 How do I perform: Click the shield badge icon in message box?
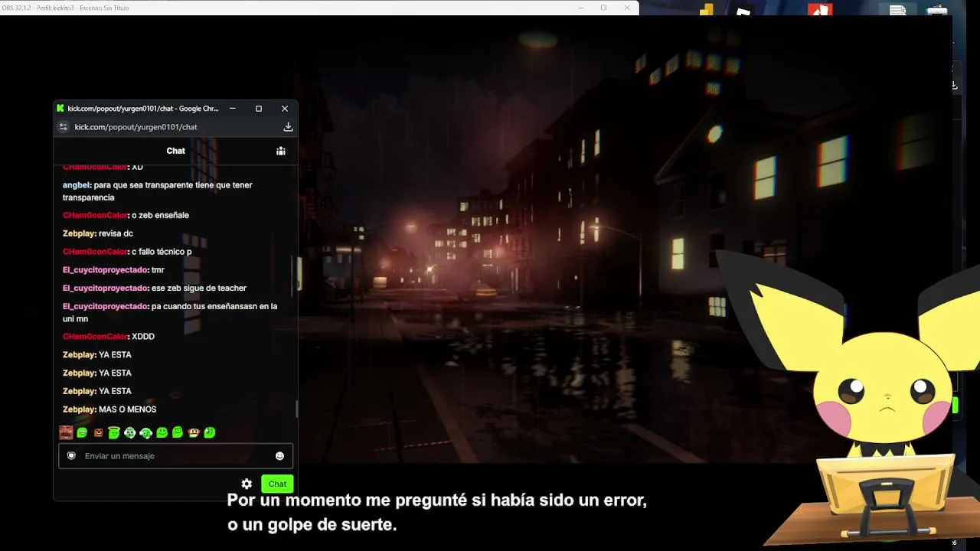[x=71, y=456]
